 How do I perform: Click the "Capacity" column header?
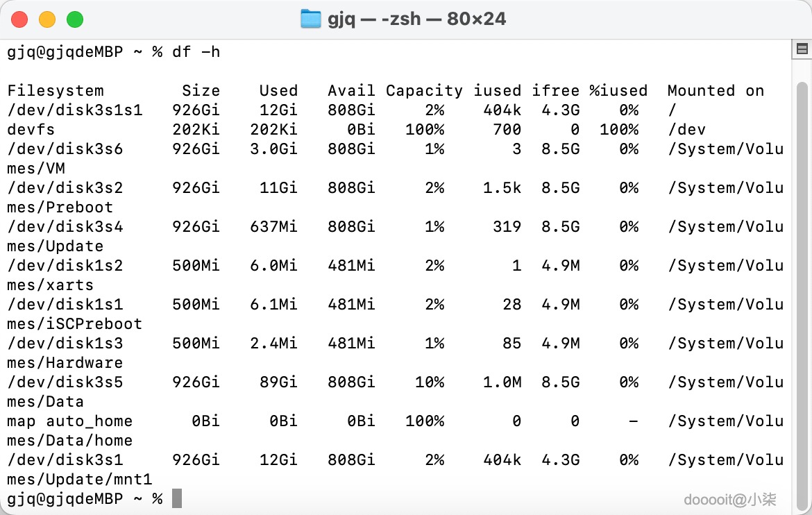click(424, 91)
